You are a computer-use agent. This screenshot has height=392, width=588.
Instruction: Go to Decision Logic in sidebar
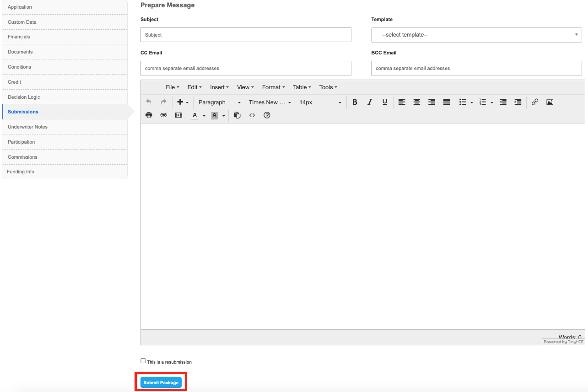coord(65,97)
